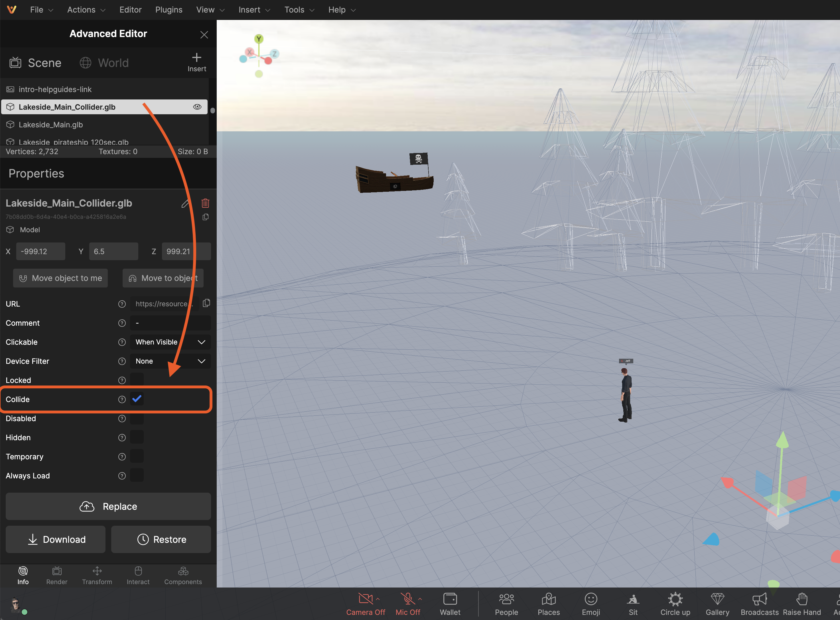Click the Editor menu item
This screenshot has width=840, height=620.
pos(130,10)
